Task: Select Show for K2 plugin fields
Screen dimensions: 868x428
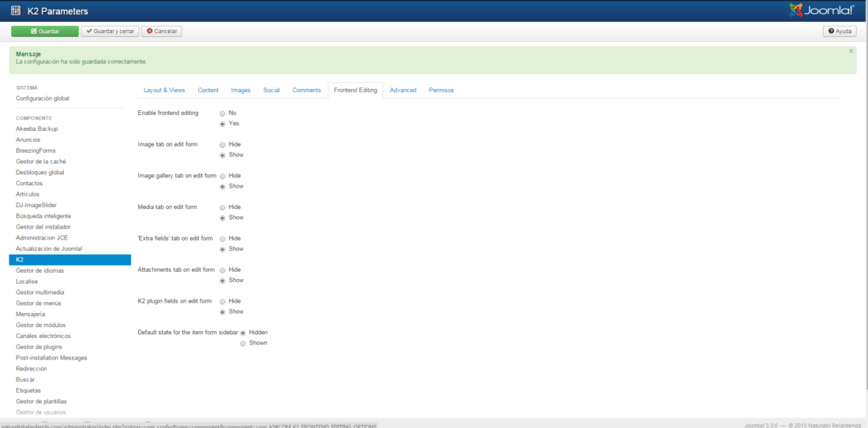Action: [223, 312]
